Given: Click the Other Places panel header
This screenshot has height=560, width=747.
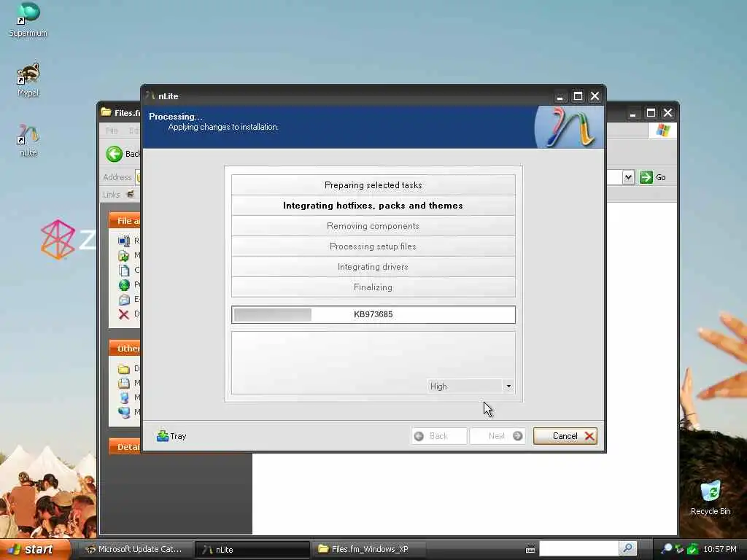Looking at the screenshot, I should pos(125,349).
